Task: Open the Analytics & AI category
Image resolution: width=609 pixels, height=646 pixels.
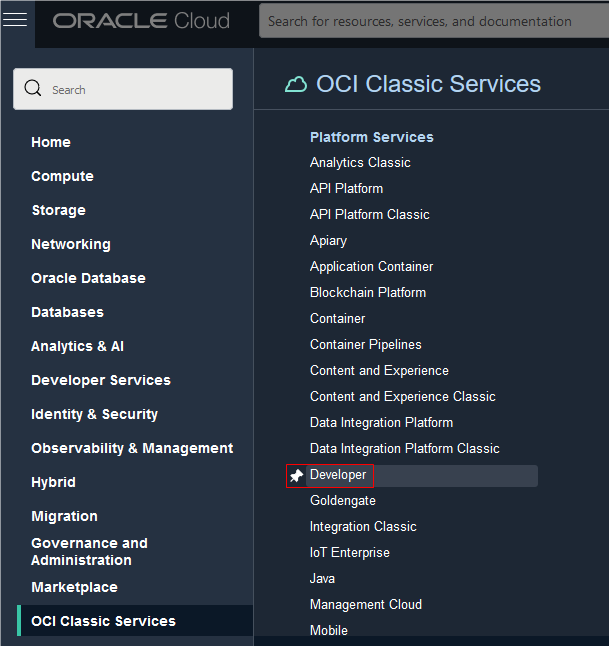Action: click(x=77, y=346)
